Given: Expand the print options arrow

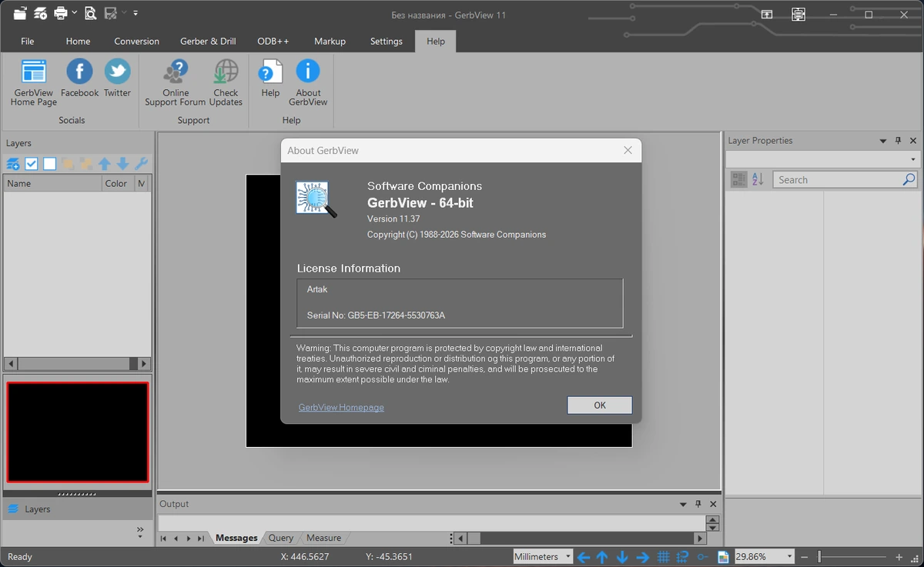Looking at the screenshot, I should [x=74, y=13].
